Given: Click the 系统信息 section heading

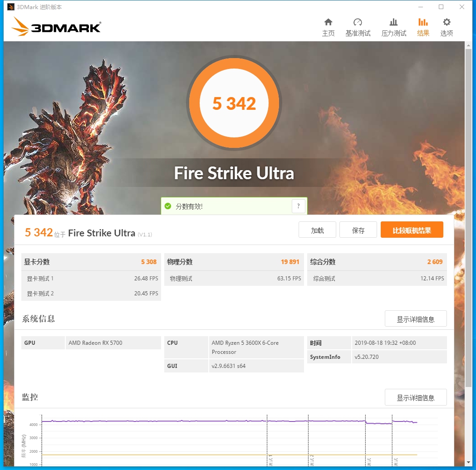Looking at the screenshot, I should [x=38, y=318].
